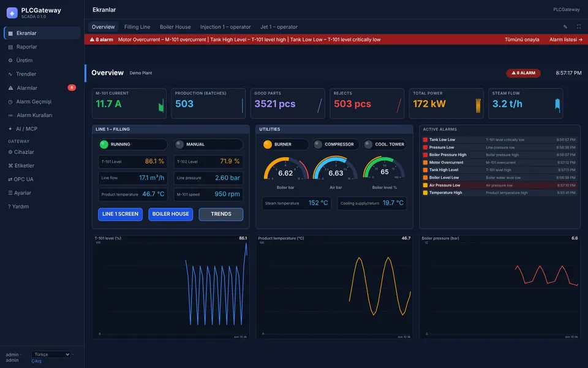
Task: Click the red 8 ALARM pill badge
Action: [x=524, y=73]
